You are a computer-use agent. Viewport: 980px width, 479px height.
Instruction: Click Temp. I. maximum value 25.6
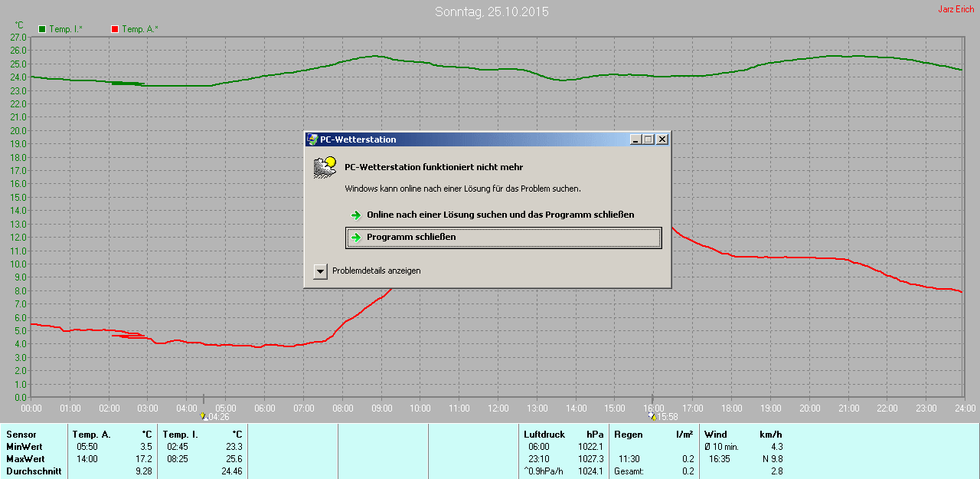coord(234,459)
